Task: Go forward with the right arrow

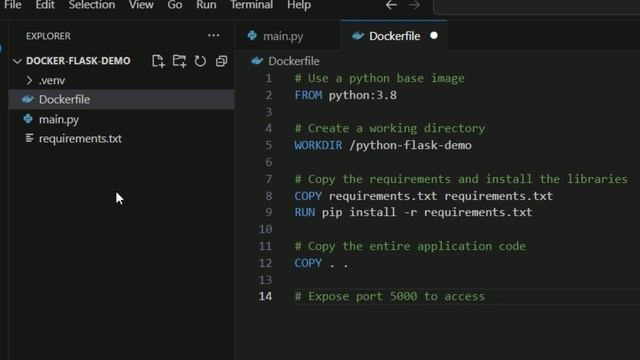Action: (414, 5)
